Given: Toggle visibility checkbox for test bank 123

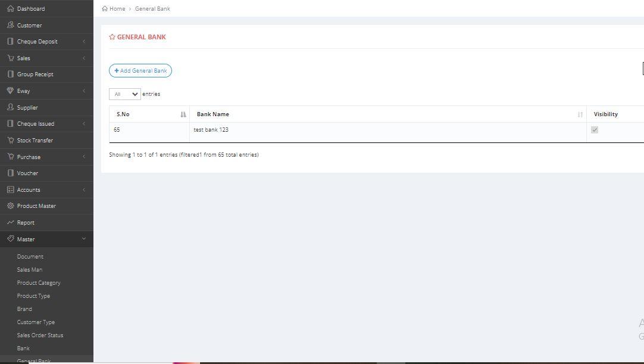Looking at the screenshot, I should [x=594, y=130].
